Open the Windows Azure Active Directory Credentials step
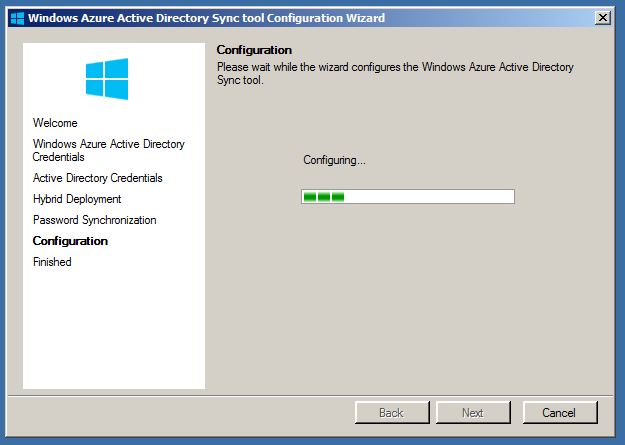Viewport: 625px width, 445px height. pyautogui.click(x=108, y=150)
